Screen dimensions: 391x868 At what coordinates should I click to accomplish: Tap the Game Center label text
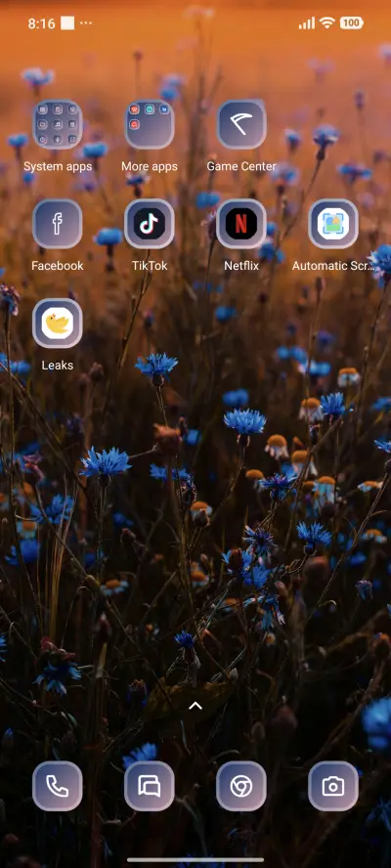pyautogui.click(x=240, y=166)
